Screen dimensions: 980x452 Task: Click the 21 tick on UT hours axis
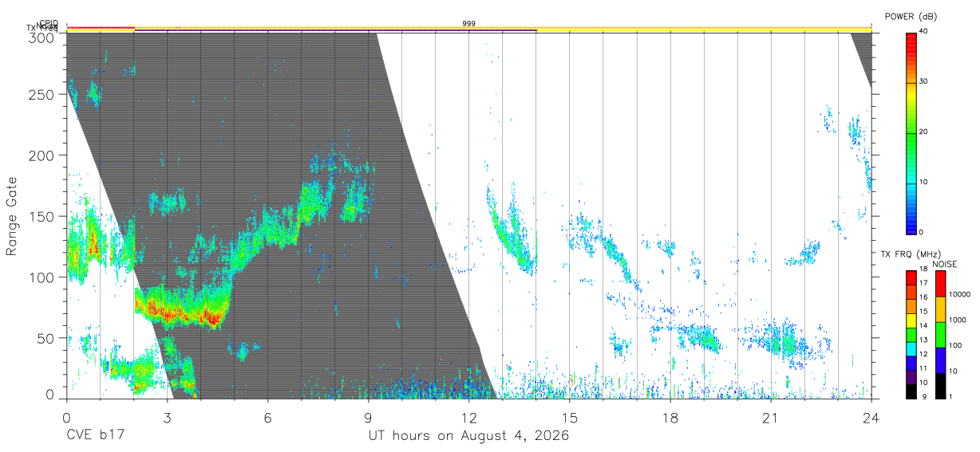click(x=770, y=417)
